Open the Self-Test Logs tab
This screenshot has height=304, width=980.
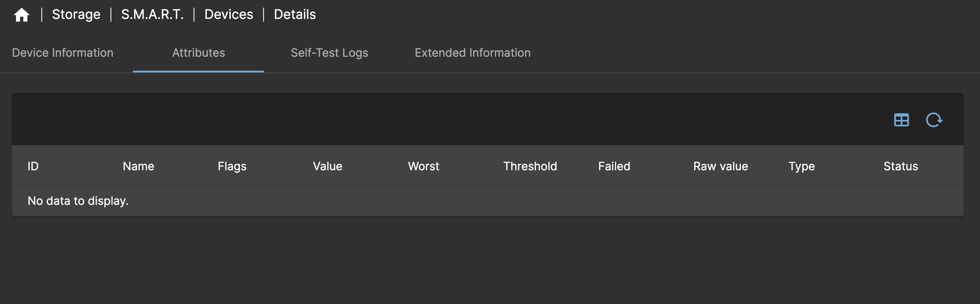(329, 53)
